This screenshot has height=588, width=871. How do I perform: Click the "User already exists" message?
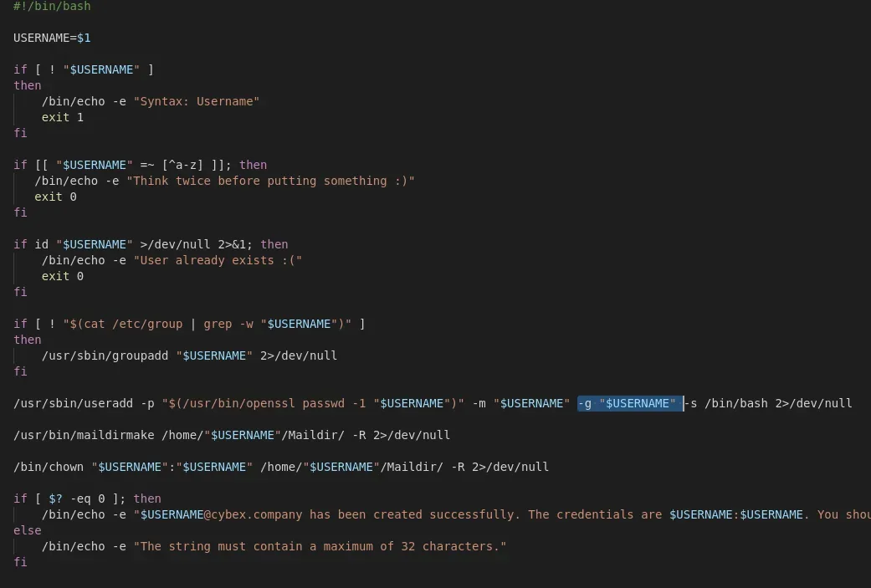tap(218, 260)
